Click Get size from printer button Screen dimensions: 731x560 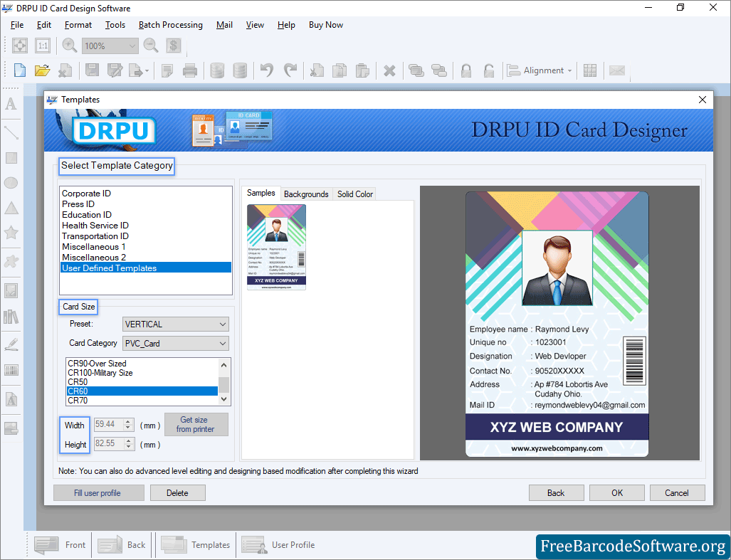coord(196,424)
